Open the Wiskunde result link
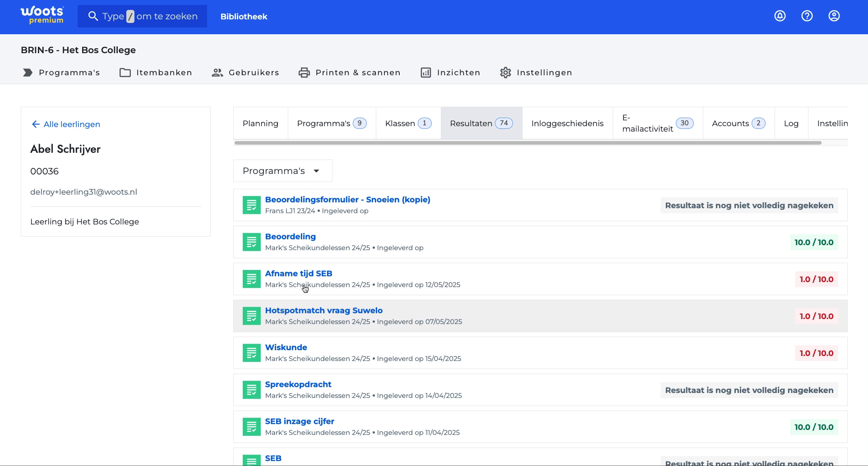Screen dimensions: 868x466 (x=286, y=347)
